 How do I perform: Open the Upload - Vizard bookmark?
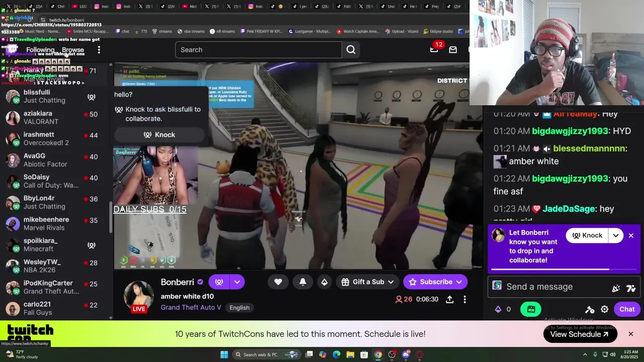401,31
